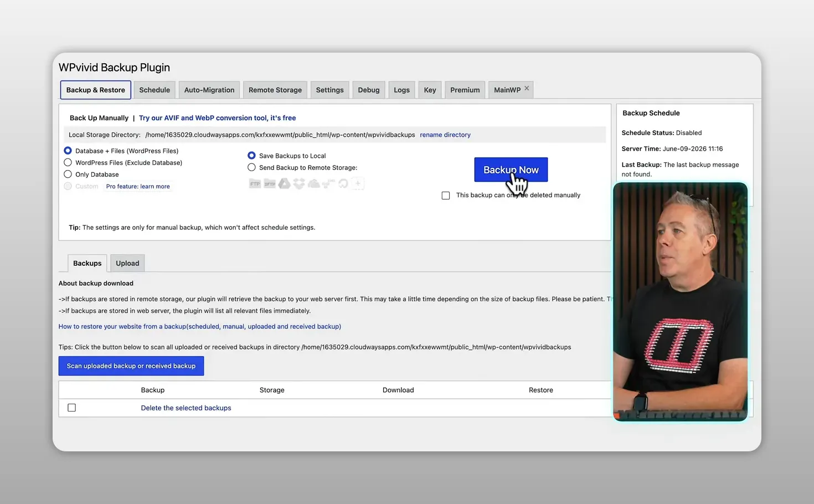Click the Restore column header
This screenshot has width=814, height=504.
click(x=541, y=390)
